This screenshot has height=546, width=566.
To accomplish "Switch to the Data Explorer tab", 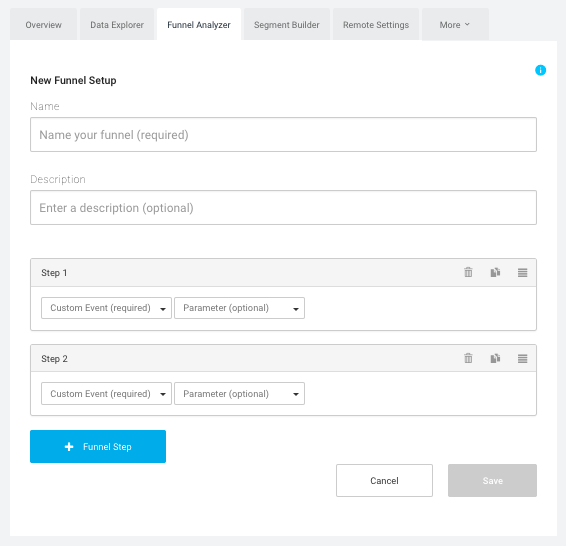I will (x=117, y=25).
